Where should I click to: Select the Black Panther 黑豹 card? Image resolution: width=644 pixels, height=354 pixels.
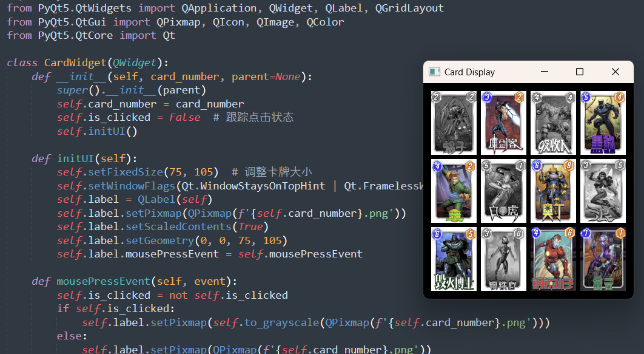point(602,123)
